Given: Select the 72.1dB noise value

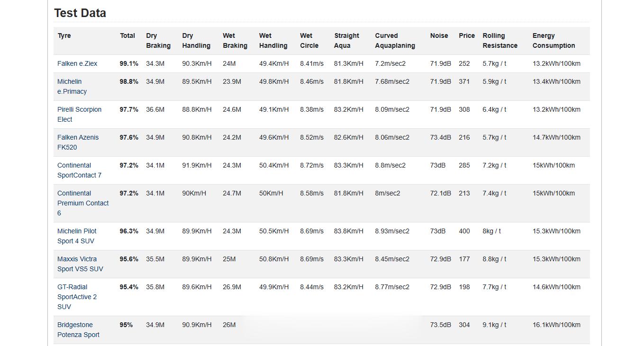Looking at the screenshot, I should tap(441, 193).
